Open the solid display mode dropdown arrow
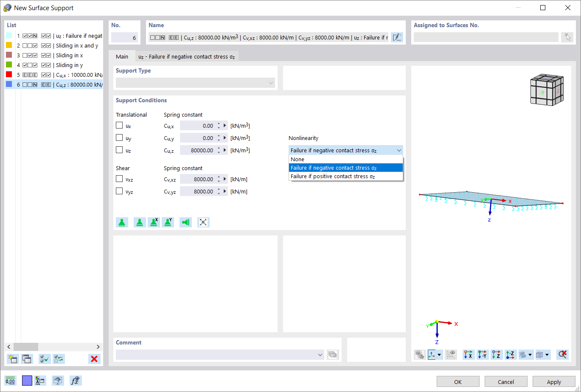The width and height of the screenshot is (581, 392). 530,355
